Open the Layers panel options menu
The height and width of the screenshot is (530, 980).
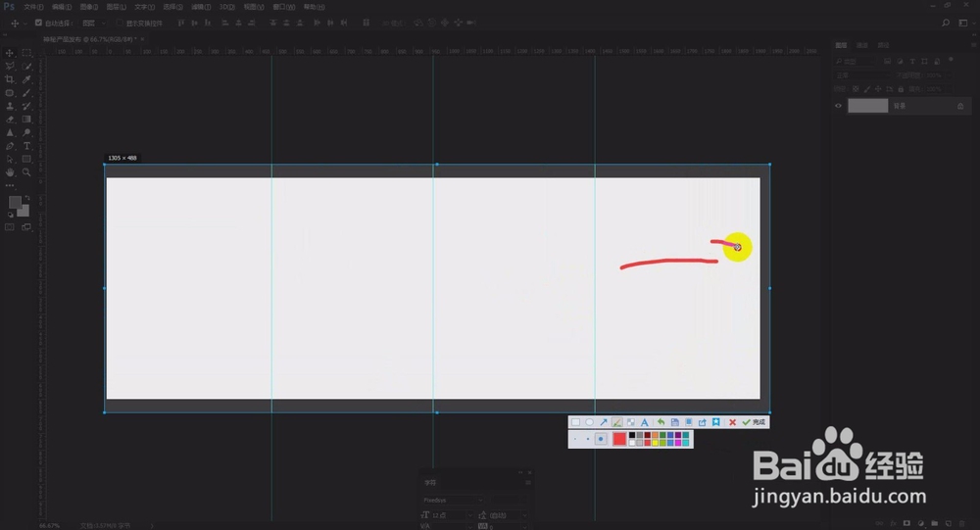click(973, 45)
